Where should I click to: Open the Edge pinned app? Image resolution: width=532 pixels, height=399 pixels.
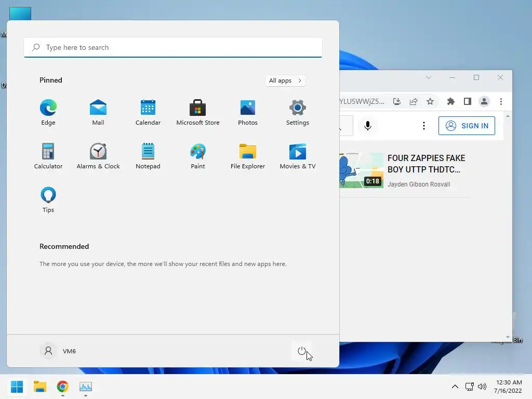tap(48, 113)
